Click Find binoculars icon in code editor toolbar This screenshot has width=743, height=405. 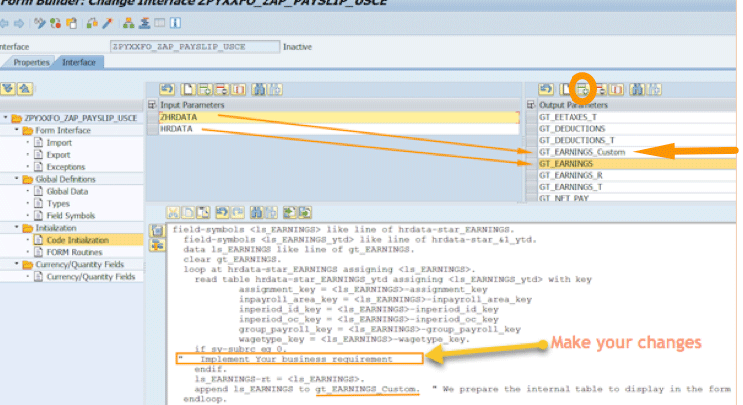coord(256,213)
